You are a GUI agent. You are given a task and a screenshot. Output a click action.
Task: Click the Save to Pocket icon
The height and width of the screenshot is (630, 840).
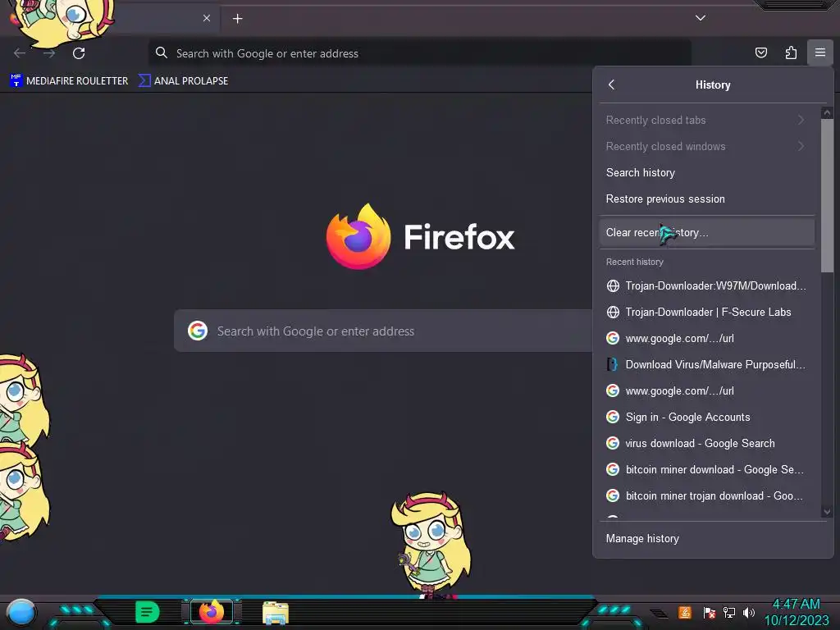pyautogui.click(x=760, y=52)
